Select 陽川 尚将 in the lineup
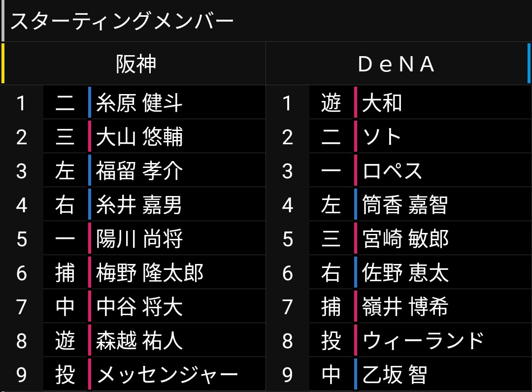This screenshot has width=532, height=392. [x=139, y=239]
